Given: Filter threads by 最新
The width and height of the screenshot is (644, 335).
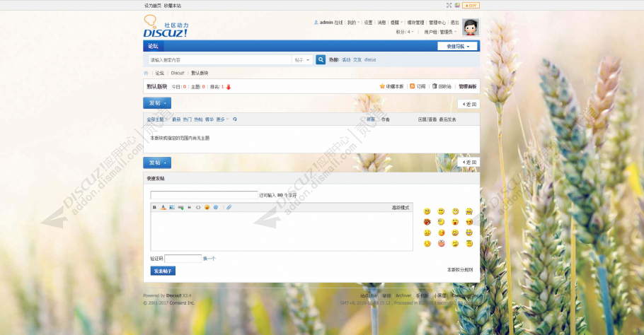Looking at the screenshot, I should pyautogui.click(x=176, y=119).
